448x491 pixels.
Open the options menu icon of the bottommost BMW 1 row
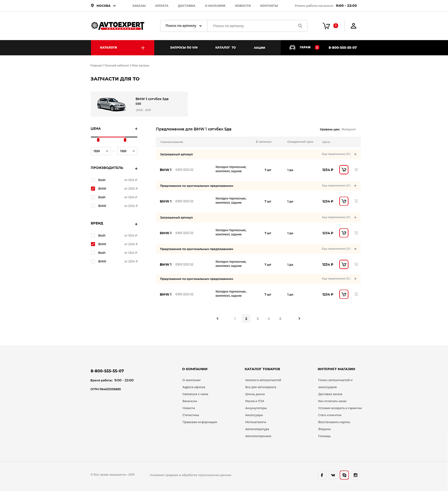tap(356, 294)
